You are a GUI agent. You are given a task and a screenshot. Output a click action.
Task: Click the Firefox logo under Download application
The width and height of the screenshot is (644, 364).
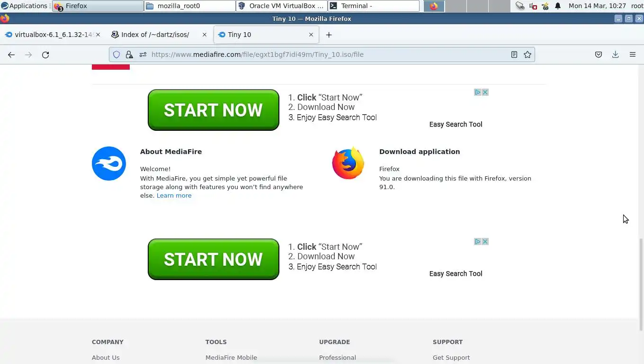point(348,163)
